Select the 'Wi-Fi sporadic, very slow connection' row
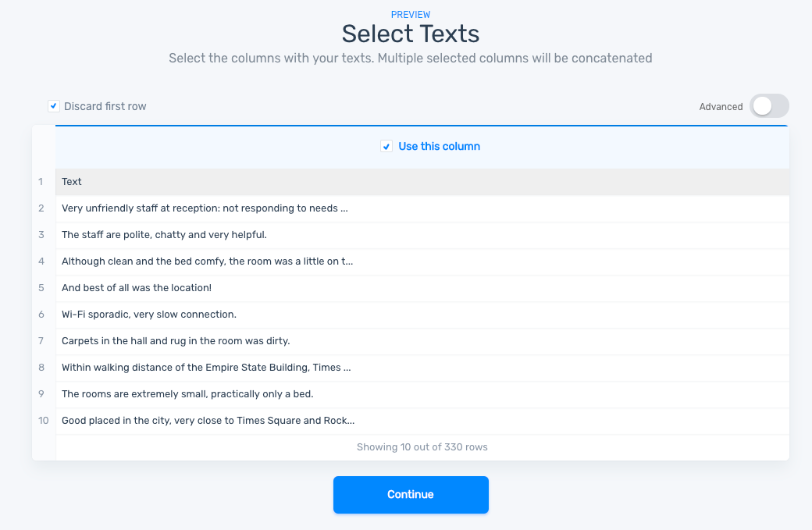812x530 pixels. pos(149,315)
